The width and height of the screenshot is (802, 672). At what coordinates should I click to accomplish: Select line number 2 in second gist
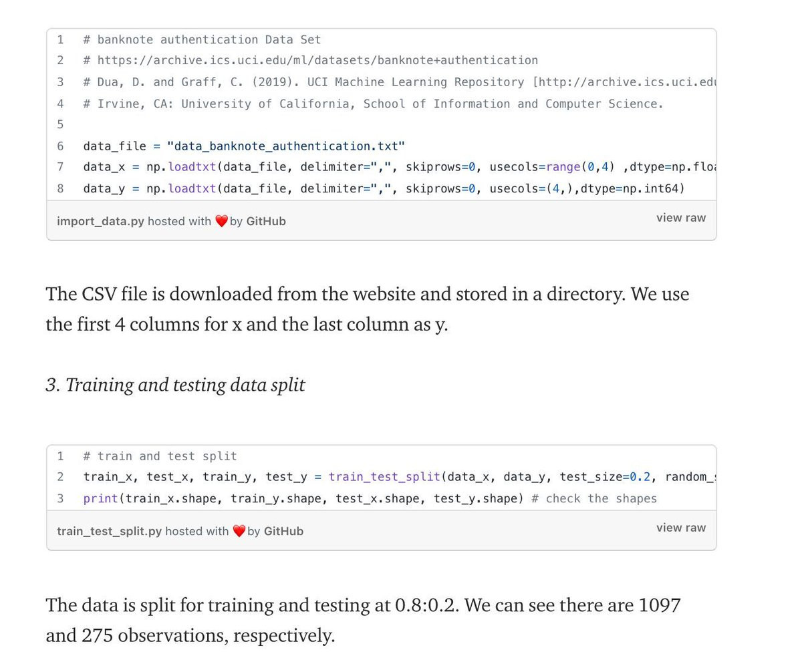pyautogui.click(x=60, y=477)
